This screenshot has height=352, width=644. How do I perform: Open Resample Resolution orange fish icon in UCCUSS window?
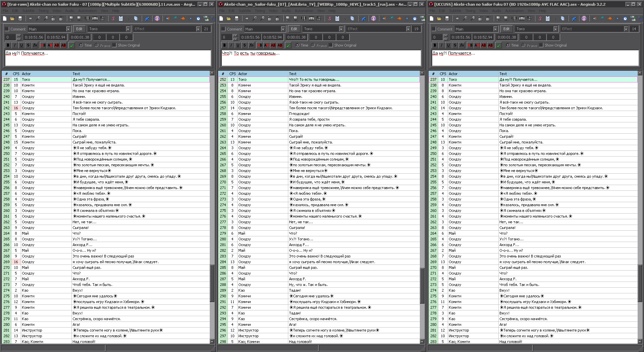click(610, 18)
